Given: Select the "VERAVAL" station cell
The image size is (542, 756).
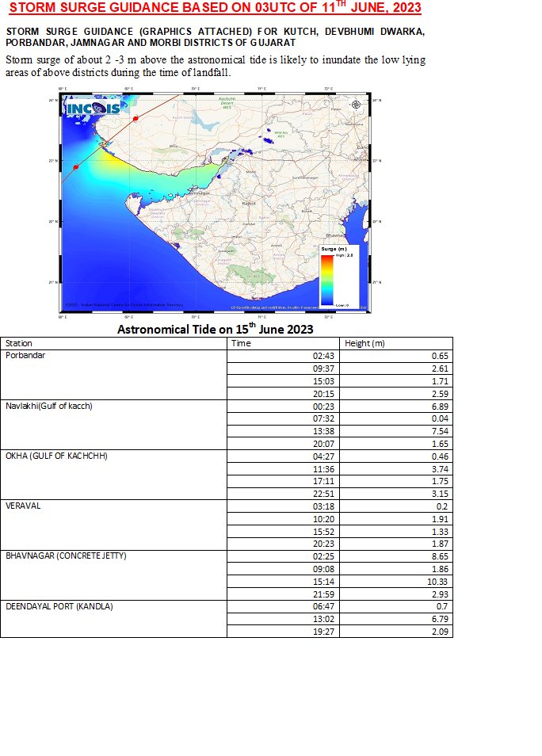Looking at the screenshot, I should point(114,525).
